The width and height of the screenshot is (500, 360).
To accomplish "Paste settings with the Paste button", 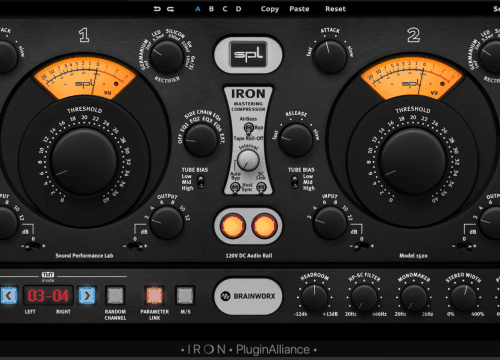I will 299,9.
